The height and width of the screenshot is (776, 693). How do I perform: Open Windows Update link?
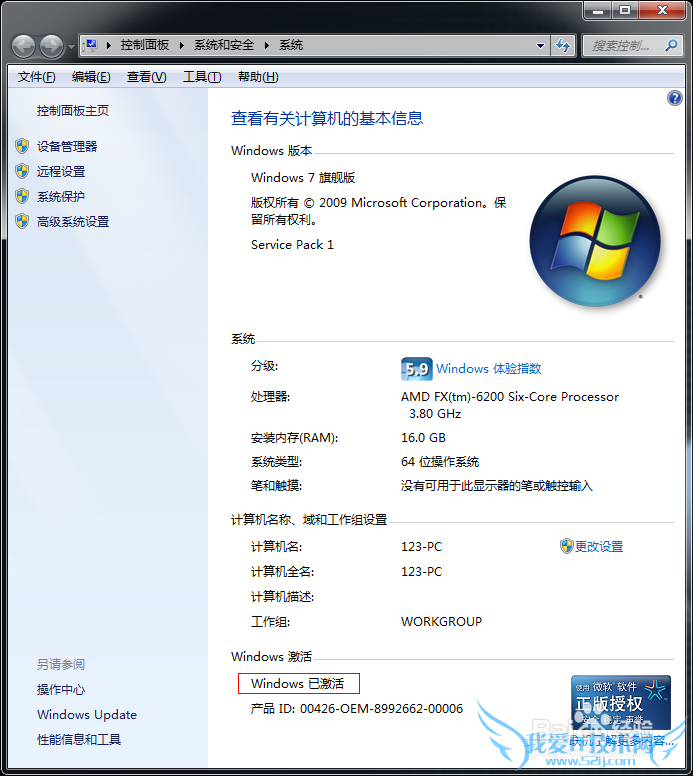(x=87, y=715)
